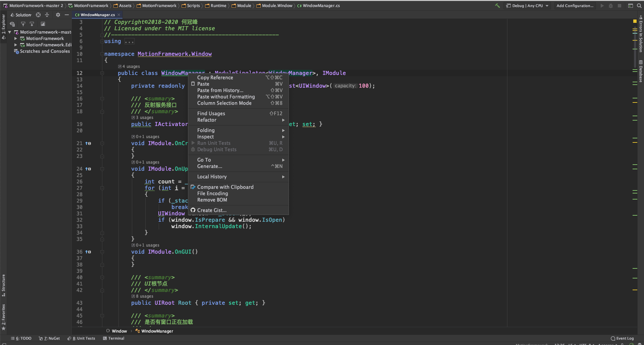Hide the Explorer tool window with the minimize bar
Screen dimensions: 644x345
66,15
